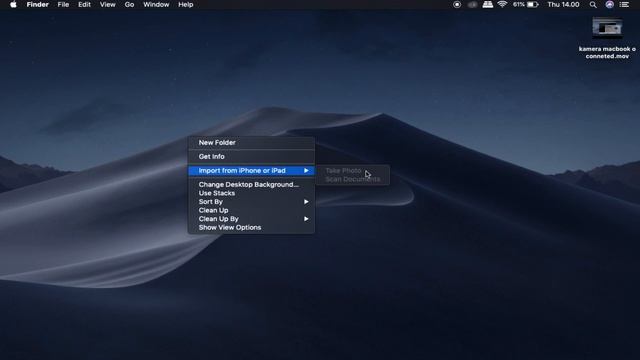Choose Show View Options

pos(251,227)
